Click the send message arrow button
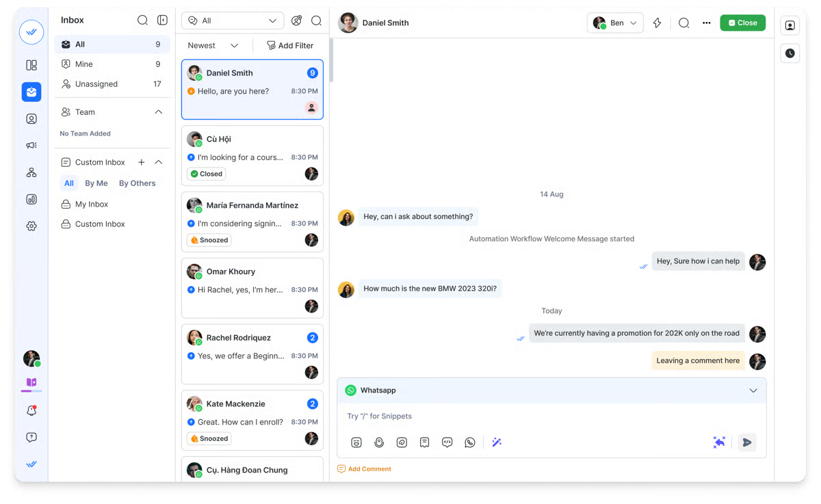The image size is (821, 504). pos(747,442)
